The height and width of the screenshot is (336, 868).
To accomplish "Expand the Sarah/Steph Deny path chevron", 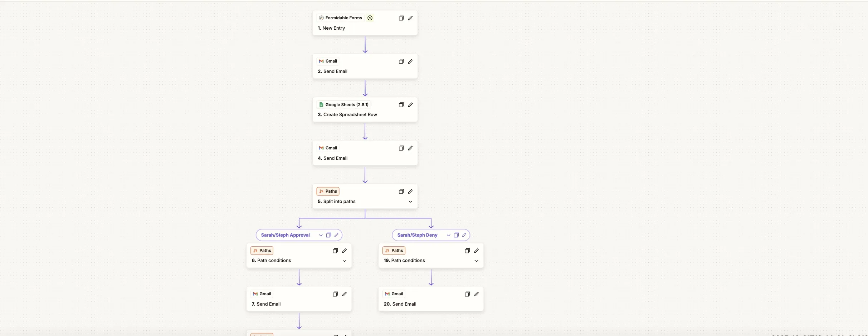I will [x=448, y=235].
